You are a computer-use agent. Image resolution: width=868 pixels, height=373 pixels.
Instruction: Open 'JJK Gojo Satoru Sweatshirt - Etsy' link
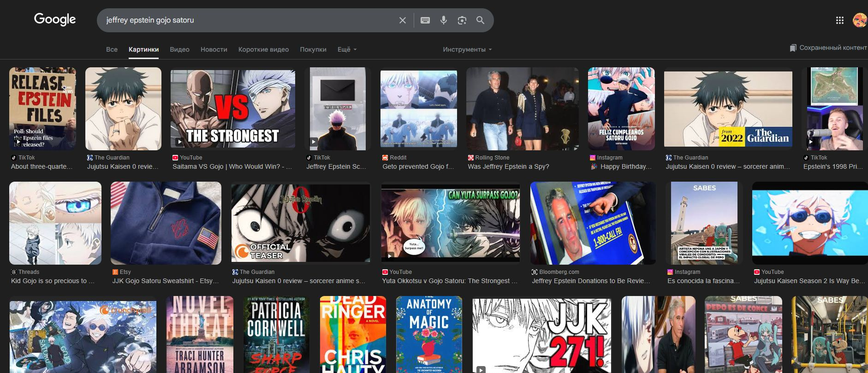(166, 281)
